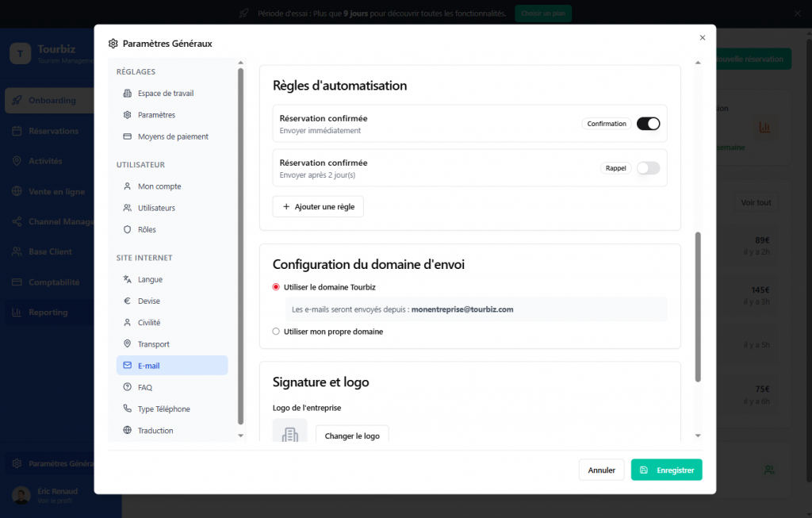Click the Changer le logo button

[x=352, y=436]
